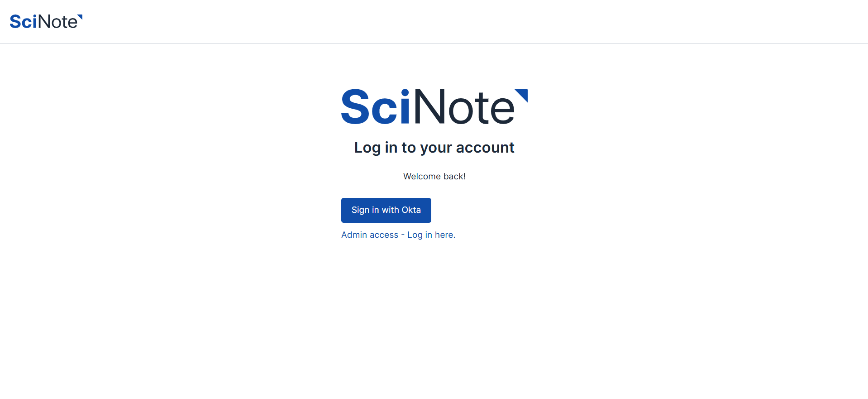
Task: Click the "Welcome back!" message
Action: (x=434, y=177)
